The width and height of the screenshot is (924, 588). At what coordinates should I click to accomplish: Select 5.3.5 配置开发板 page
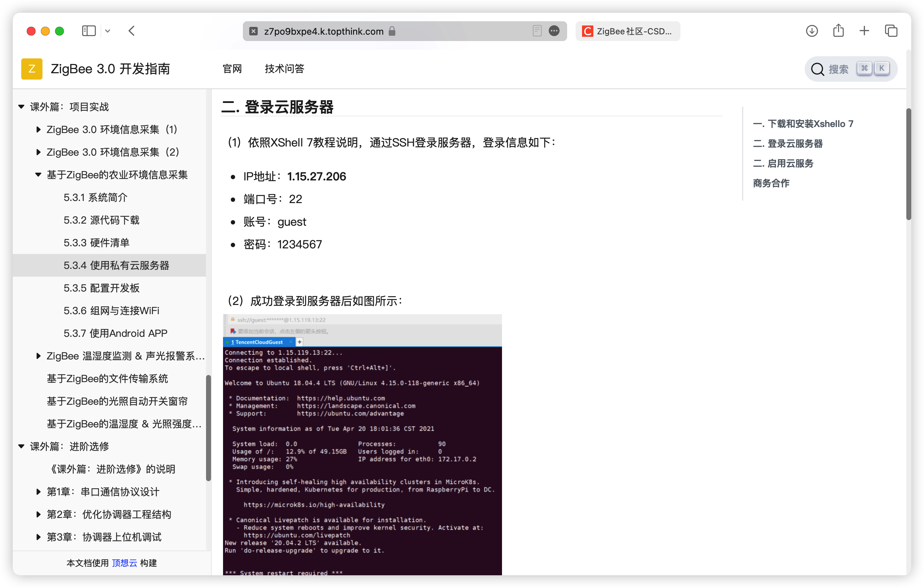101,288
